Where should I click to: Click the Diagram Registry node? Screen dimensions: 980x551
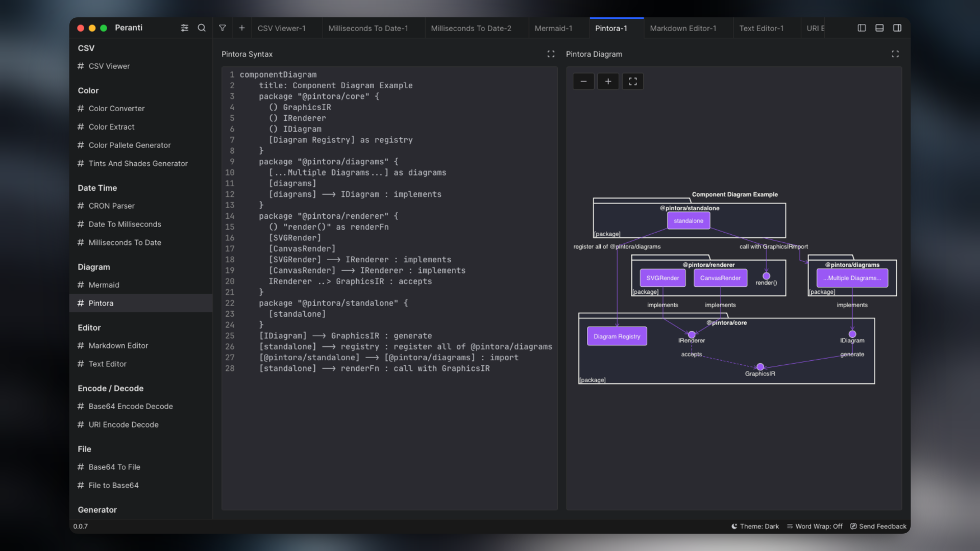click(x=617, y=336)
